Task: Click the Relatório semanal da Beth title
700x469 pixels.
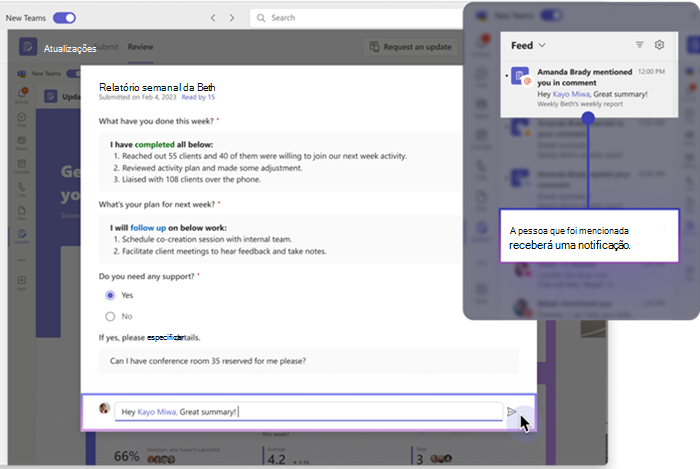Action: 157,87
